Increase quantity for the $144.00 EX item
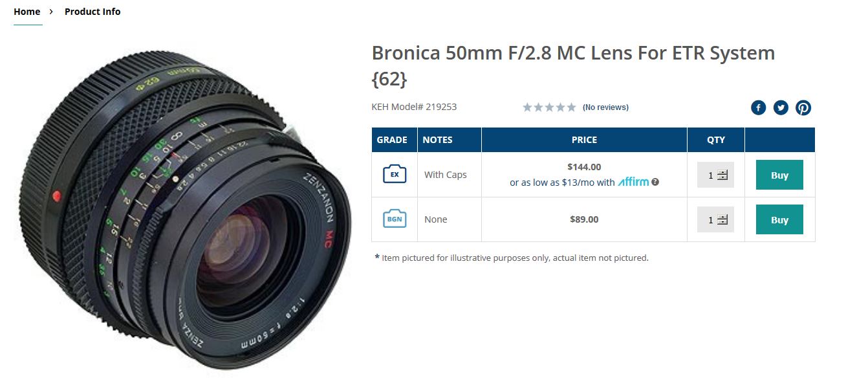Viewport: 868px width, 378px height. tap(722, 172)
